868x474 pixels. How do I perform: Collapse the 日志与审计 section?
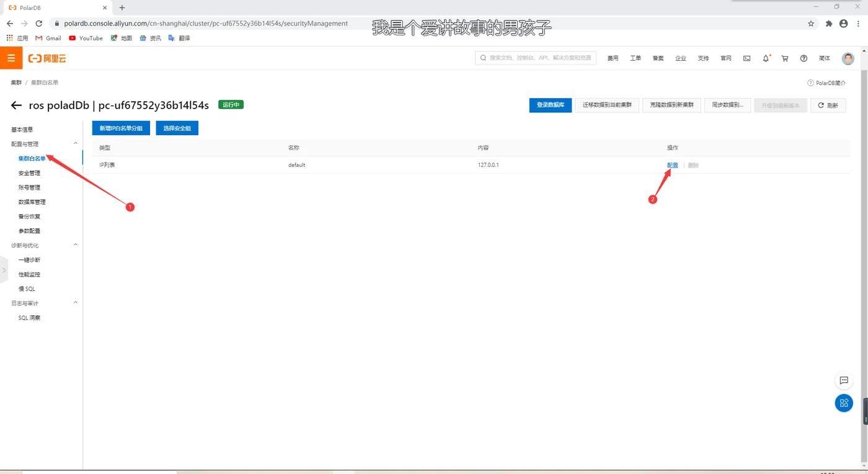coord(76,303)
